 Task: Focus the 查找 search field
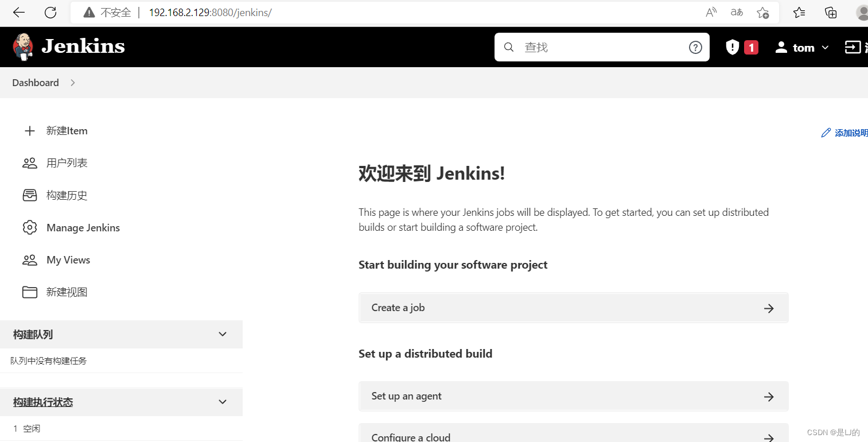pyautogui.click(x=602, y=47)
